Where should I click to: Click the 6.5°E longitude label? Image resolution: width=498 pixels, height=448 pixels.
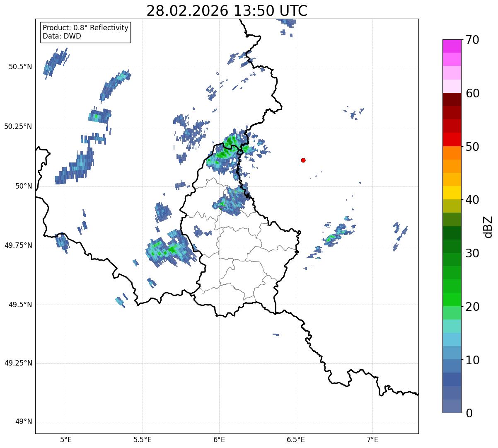coord(296,440)
